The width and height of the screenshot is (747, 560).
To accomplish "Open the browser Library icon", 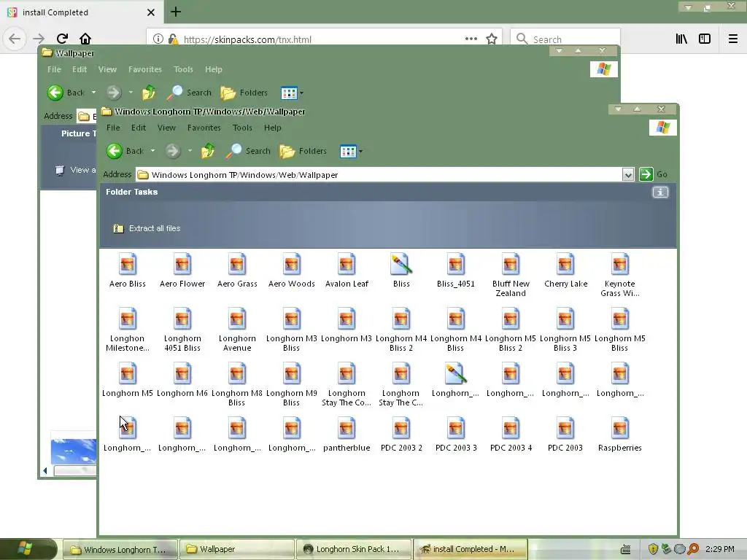I will click(x=681, y=39).
